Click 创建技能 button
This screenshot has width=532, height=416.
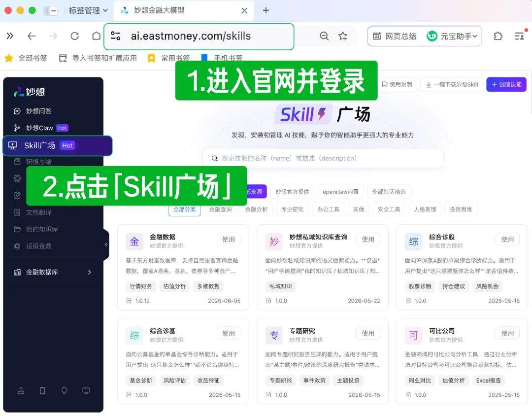(x=506, y=84)
